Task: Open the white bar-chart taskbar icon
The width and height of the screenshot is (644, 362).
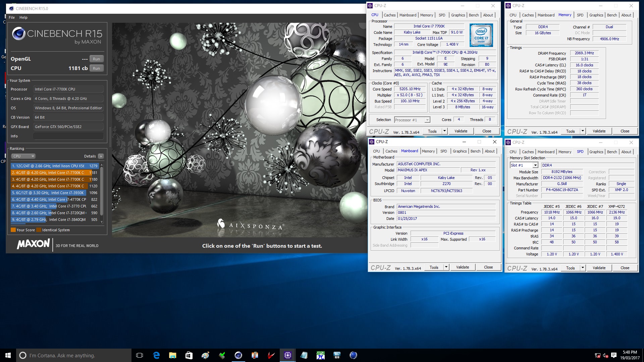Action: tap(337, 355)
